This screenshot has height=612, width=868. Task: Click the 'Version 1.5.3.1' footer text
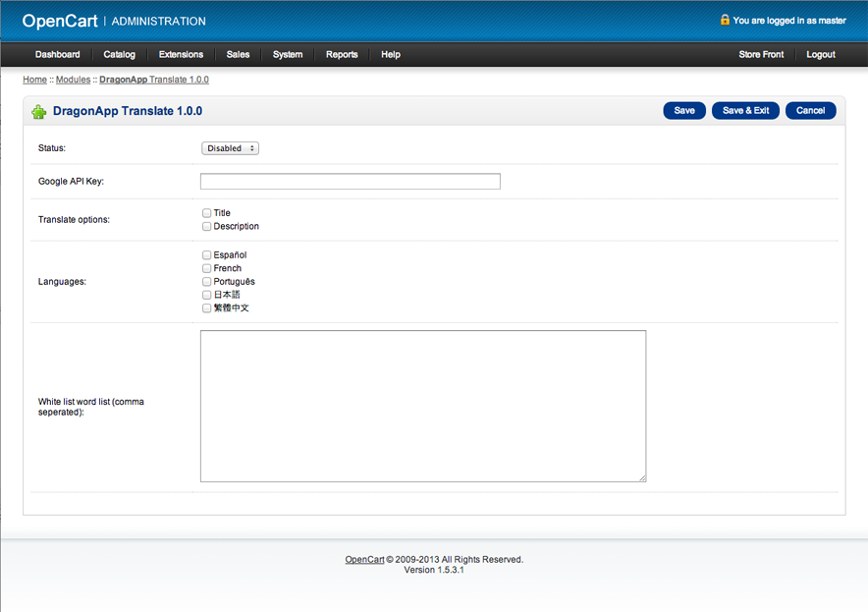click(x=434, y=570)
